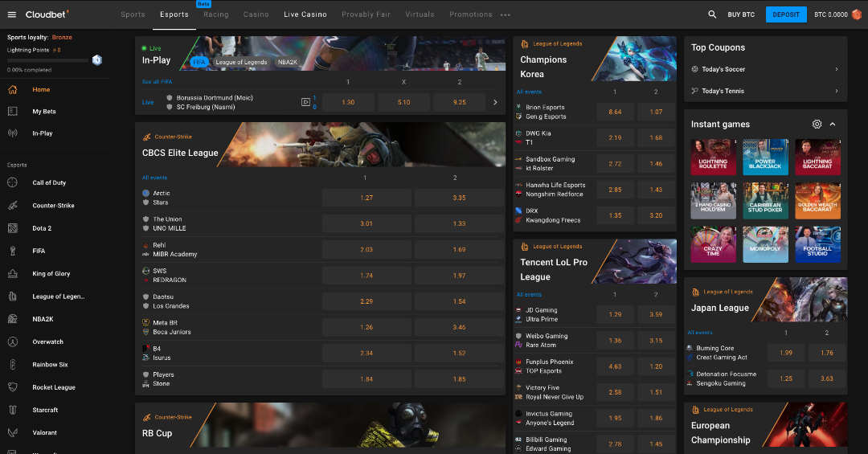Image resolution: width=868 pixels, height=454 pixels.
Task: Open Power Blackjack game thumbnail
Action: (765, 157)
